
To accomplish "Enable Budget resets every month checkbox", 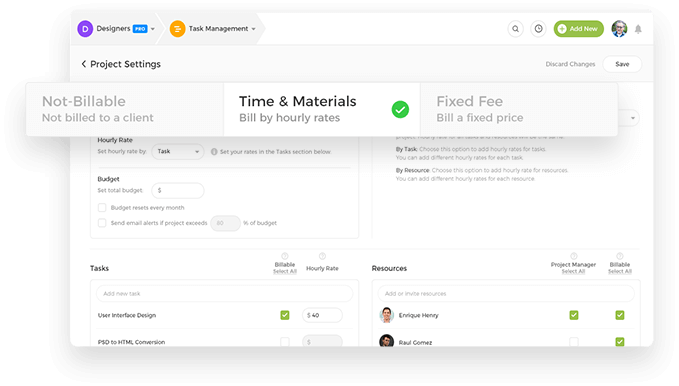I will click(x=102, y=208).
